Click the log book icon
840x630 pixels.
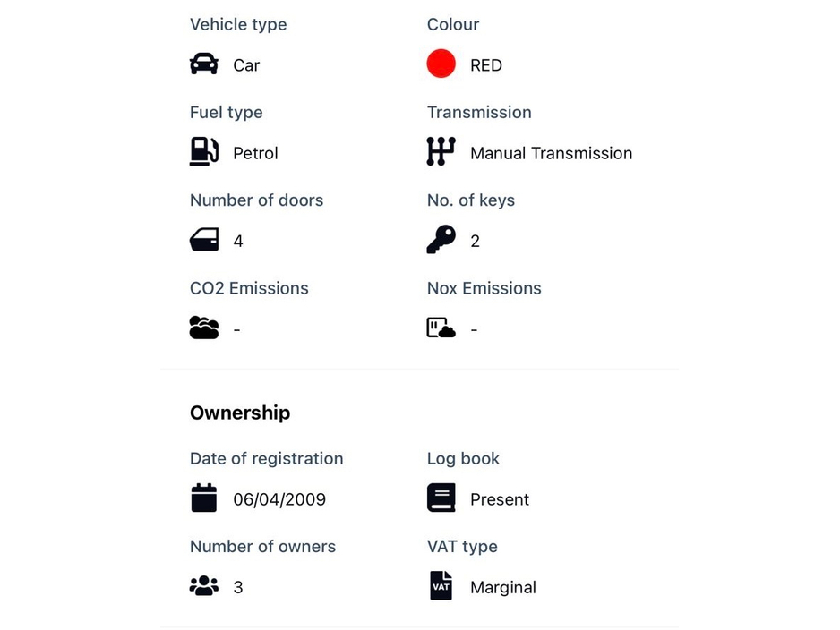[441, 498]
